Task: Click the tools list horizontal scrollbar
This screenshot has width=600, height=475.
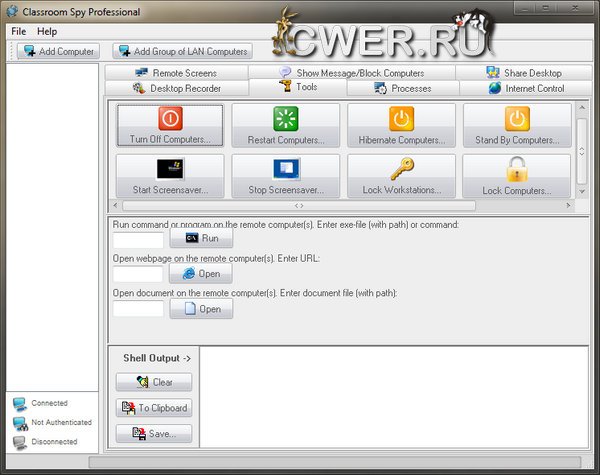Action: [340, 205]
